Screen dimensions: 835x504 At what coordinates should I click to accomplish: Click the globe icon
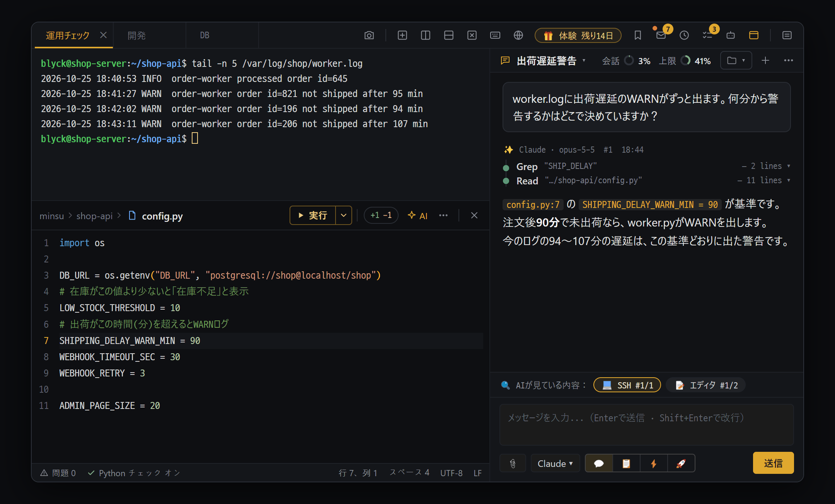point(518,36)
